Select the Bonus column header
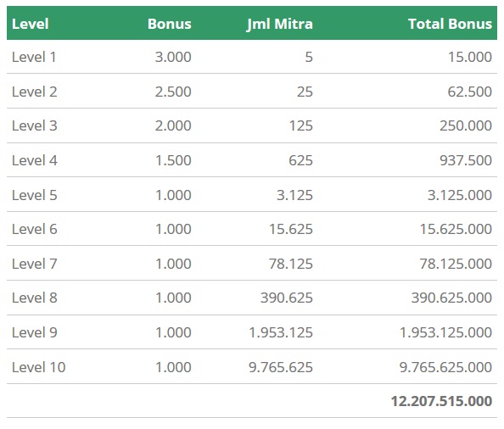Screen dimensions: 504x429 tap(170, 24)
